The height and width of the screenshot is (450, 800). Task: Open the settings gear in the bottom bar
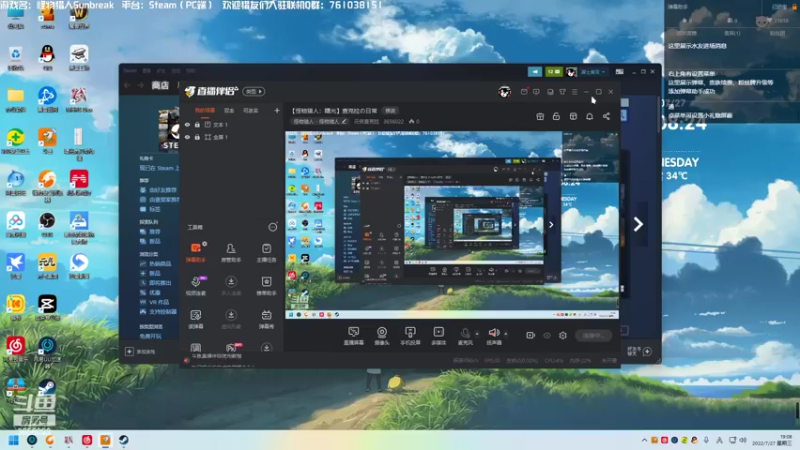click(563, 335)
